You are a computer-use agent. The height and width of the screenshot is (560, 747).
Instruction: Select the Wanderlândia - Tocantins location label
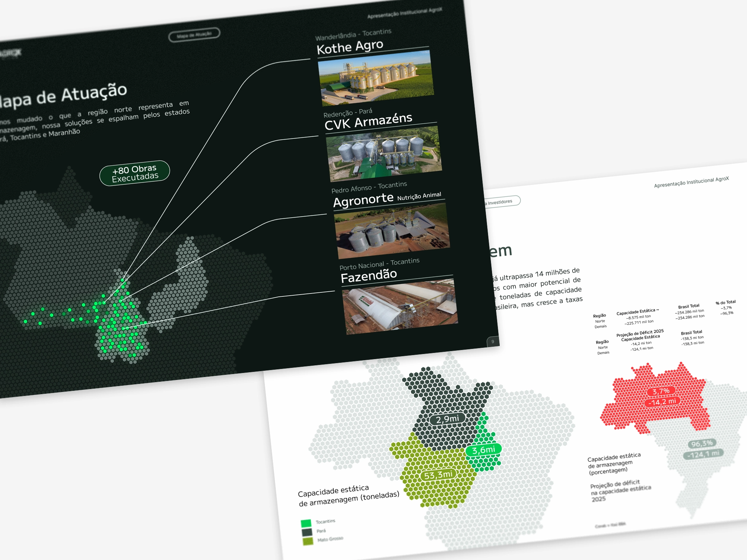click(x=353, y=35)
